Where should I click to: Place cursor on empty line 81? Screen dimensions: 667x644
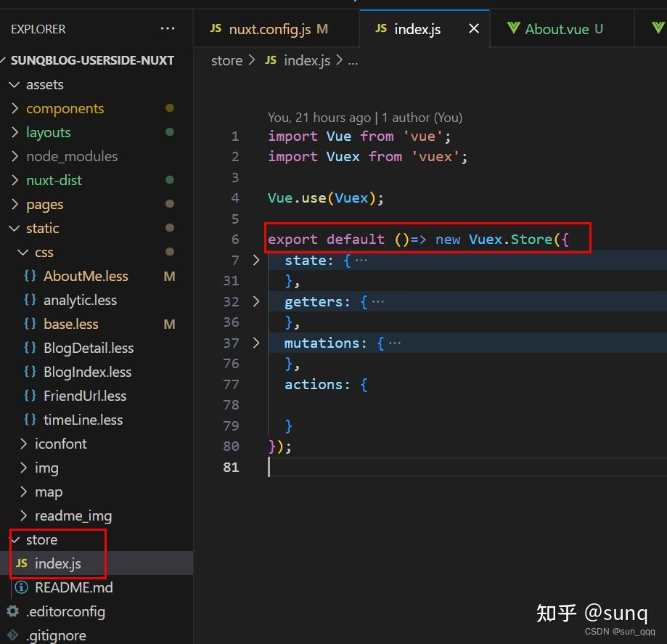click(x=363, y=467)
